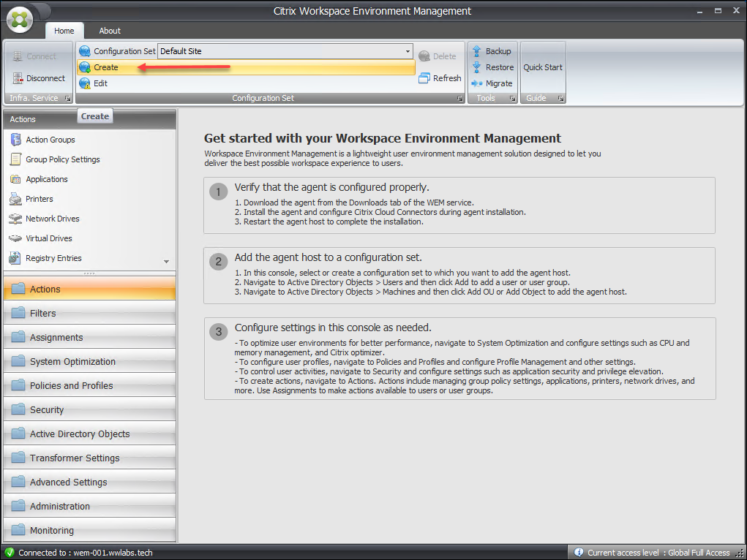Click the Virtual Drives icon
Screen dimensions: 747x560
click(15, 238)
